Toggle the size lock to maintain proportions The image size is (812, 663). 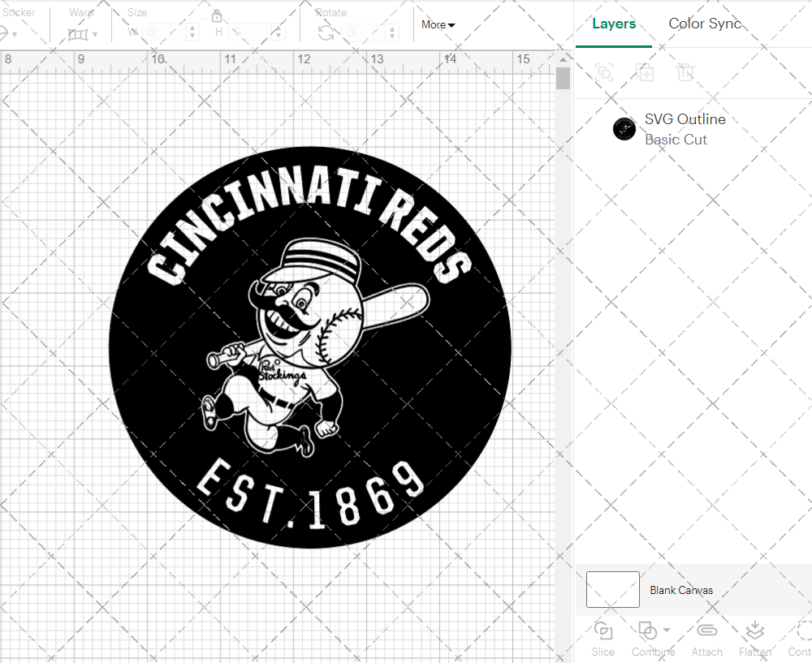click(217, 15)
